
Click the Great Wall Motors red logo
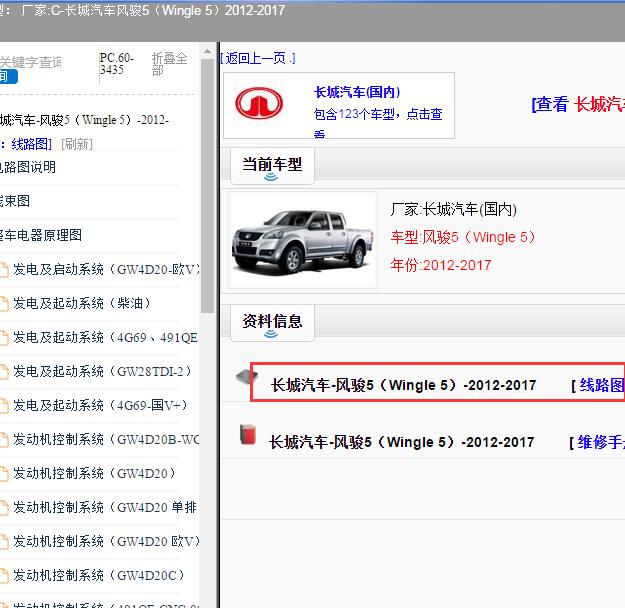coord(259,103)
